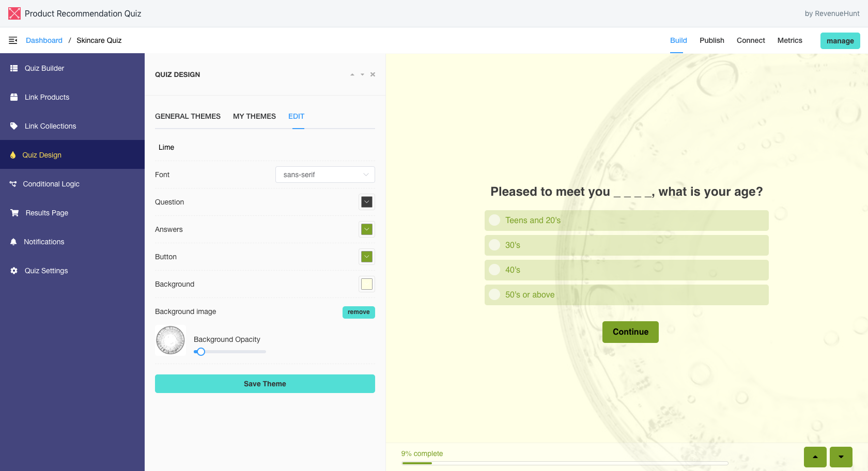Screen dimensions: 868x471
Task: Open Notifications in sidebar
Action: (72, 242)
